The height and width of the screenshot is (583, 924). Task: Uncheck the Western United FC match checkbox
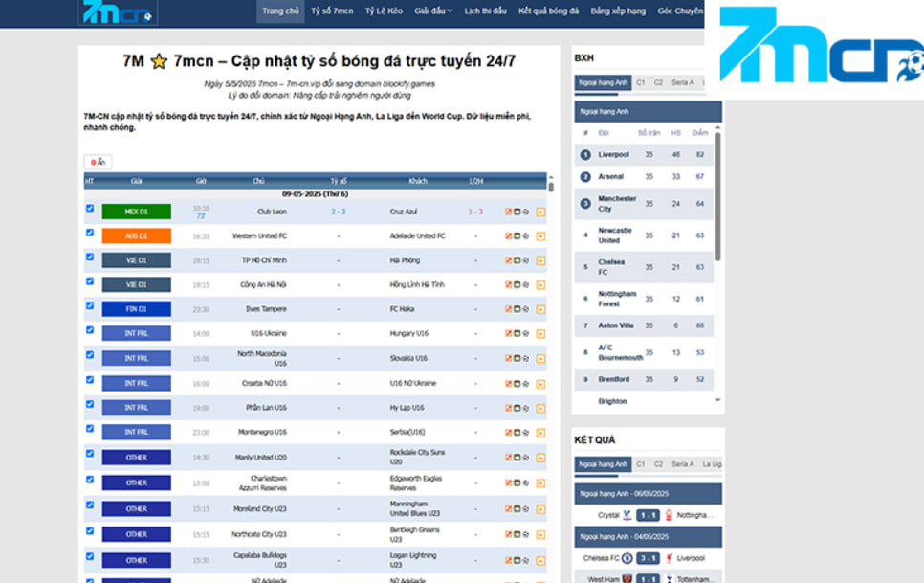click(x=90, y=233)
